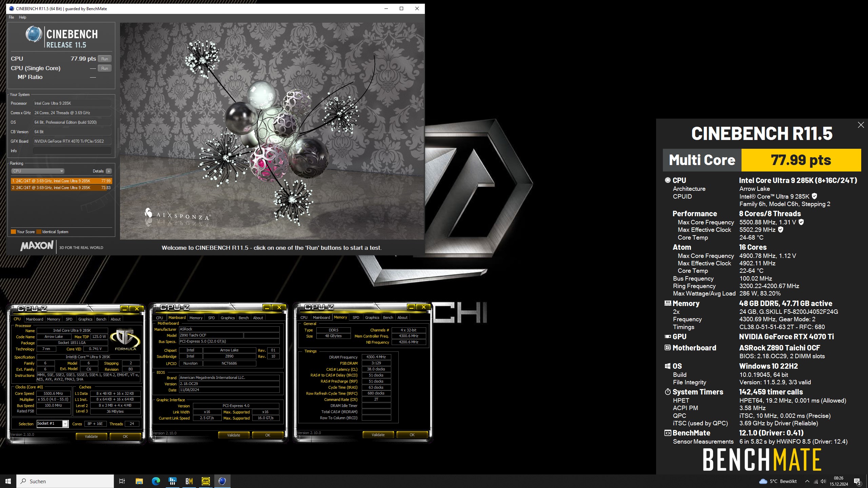Screen dimensions: 868x488
Task: Click the shield beside Max Effective Clock 5502.29 MHz
Action: click(x=781, y=229)
